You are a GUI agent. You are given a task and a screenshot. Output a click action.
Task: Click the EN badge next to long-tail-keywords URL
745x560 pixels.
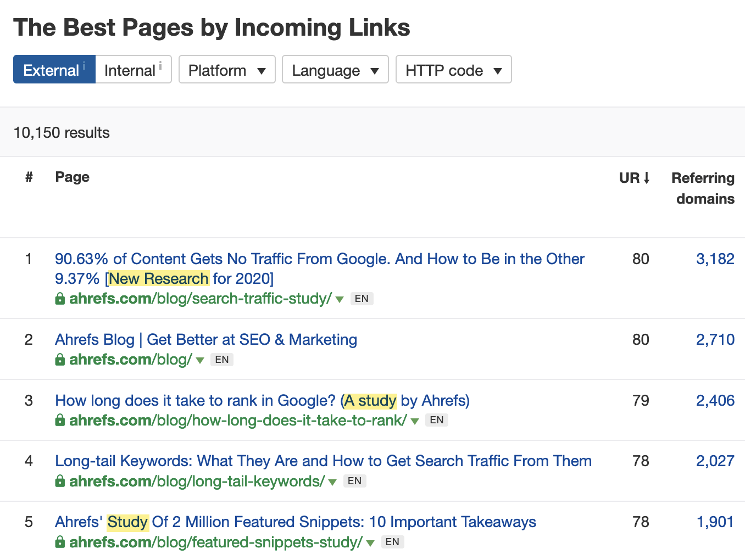354,480
